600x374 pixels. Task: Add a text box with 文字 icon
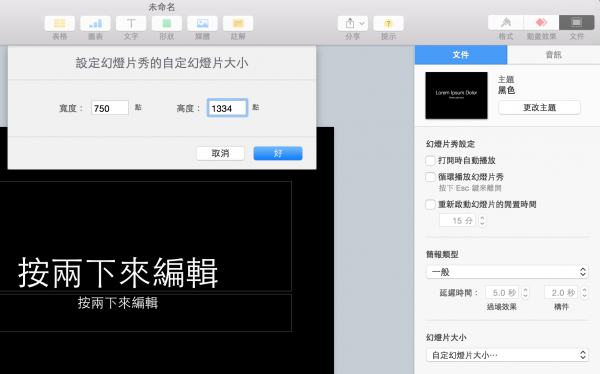point(131,23)
